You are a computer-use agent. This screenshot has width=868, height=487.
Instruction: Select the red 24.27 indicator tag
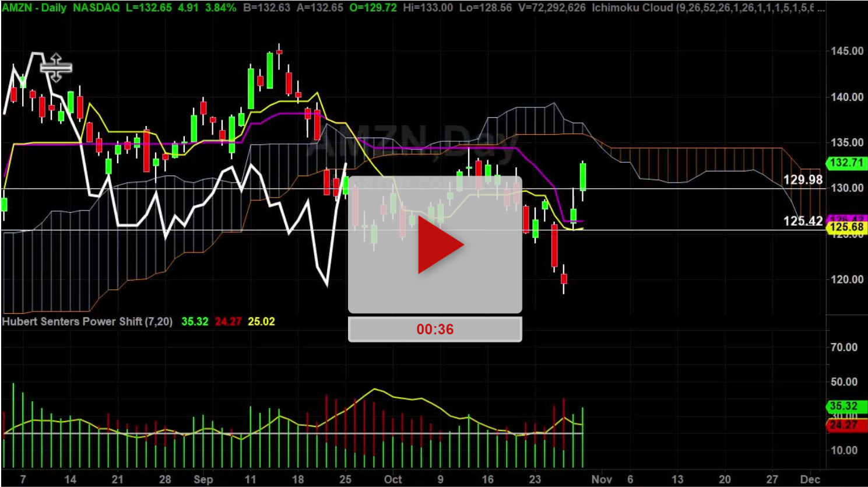[846, 425]
